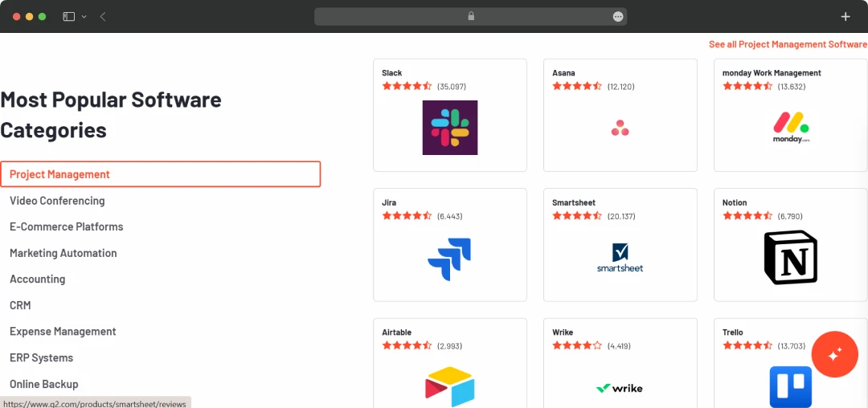Viewport: 868px width, 408px height.
Task: Open the Jira logo
Action: (449, 259)
